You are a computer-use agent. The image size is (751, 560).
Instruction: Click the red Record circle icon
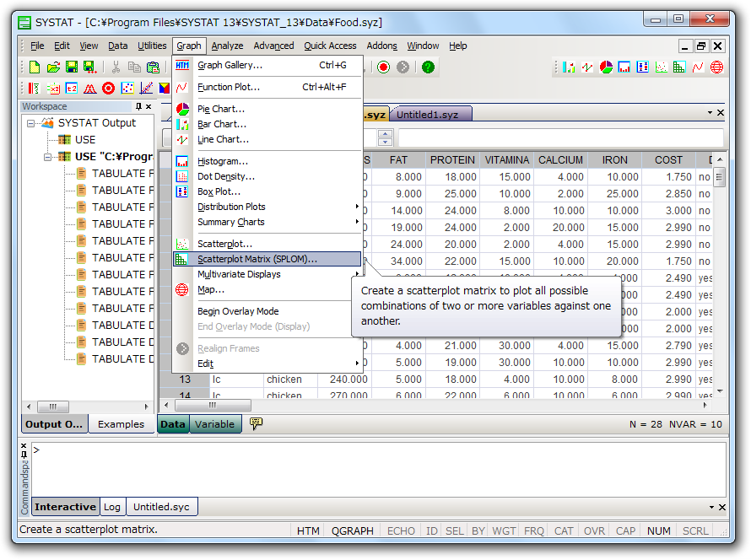tap(383, 67)
